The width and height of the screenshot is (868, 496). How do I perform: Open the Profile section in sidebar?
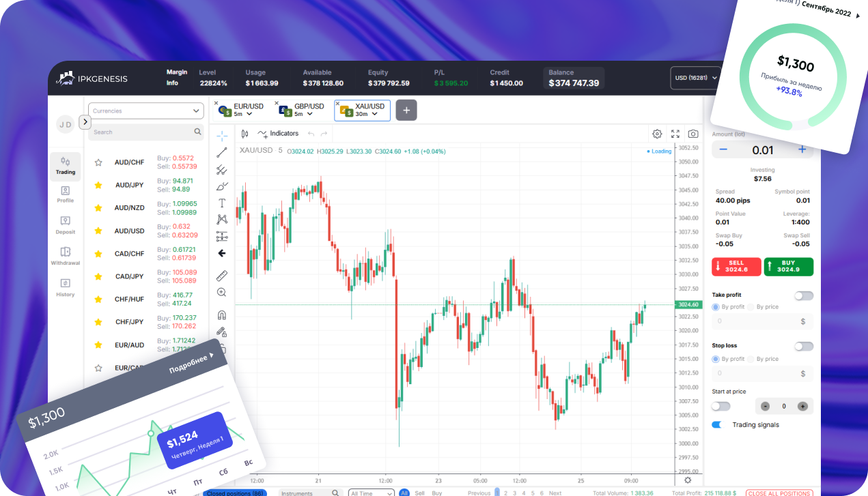pos(66,194)
